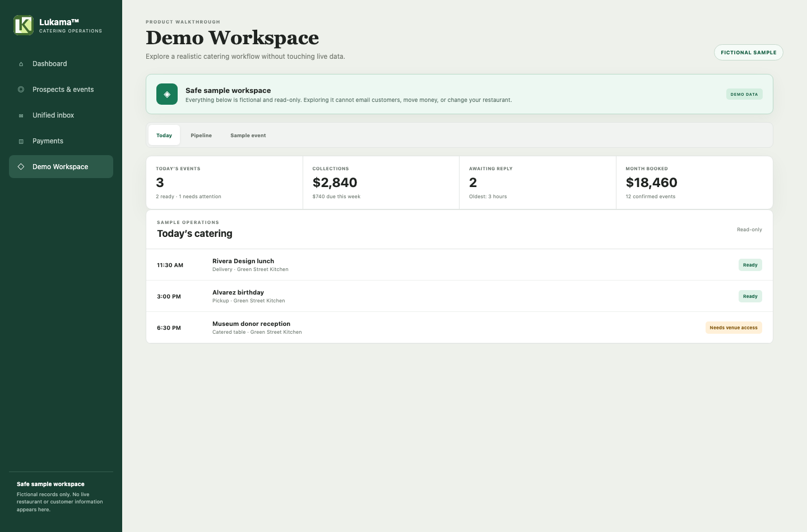Click the Read-only label
This screenshot has height=532, width=807.
coord(749,230)
